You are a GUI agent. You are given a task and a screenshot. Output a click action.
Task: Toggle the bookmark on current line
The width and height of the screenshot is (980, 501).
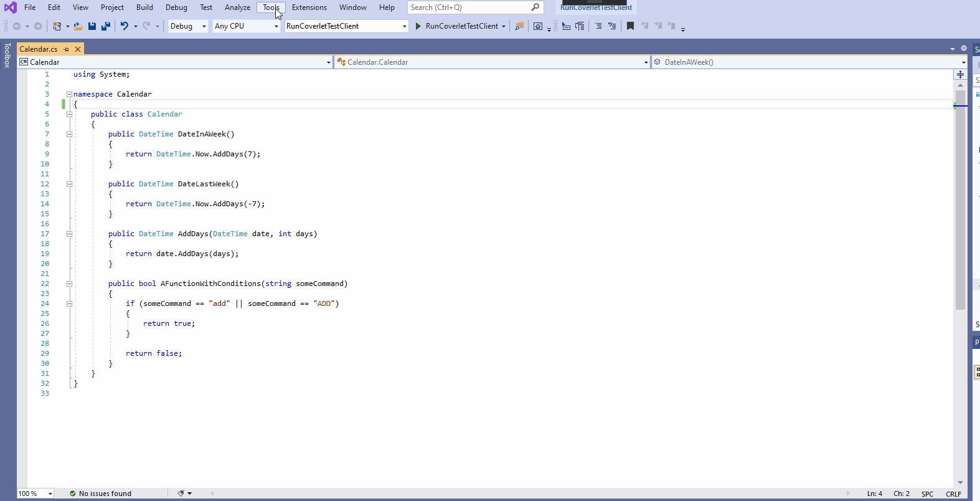pos(630,26)
